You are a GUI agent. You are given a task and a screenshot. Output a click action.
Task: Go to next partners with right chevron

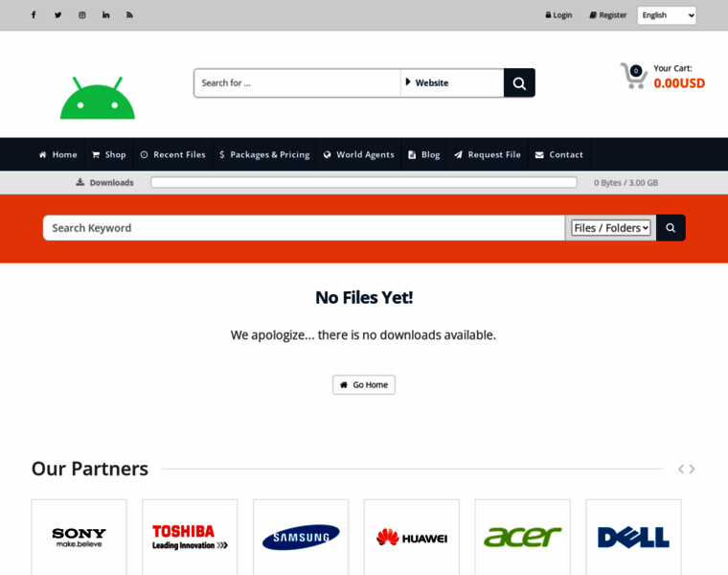pyautogui.click(x=692, y=469)
